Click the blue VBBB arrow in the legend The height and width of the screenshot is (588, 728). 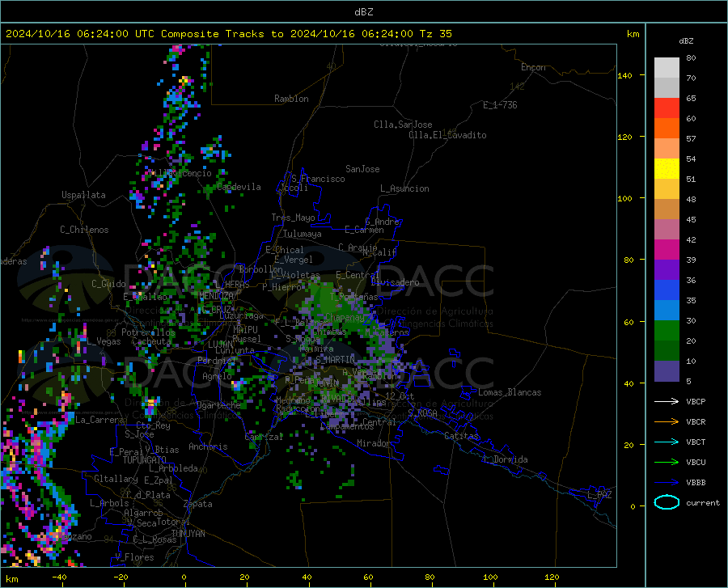pyautogui.click(x=667, y=483)
